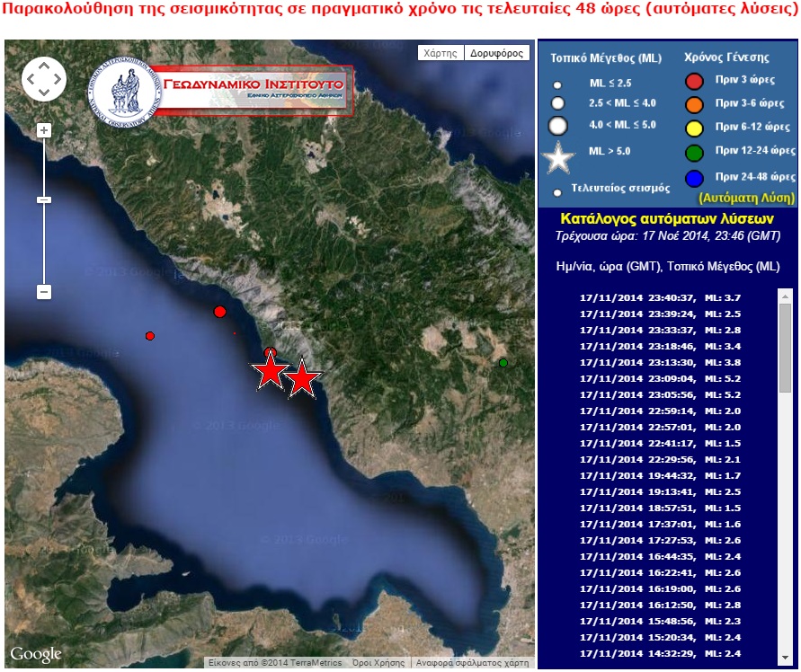Open Αναφορά σφάλματος χάρτη link
Image resolution: width=801 pixels, height=672 pixels.
[x=472, y=663]
